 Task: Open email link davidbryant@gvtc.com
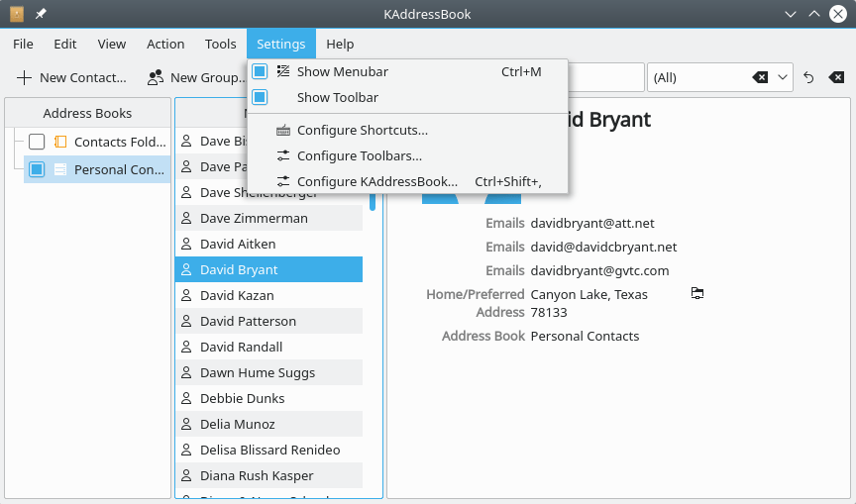(600, 270)
